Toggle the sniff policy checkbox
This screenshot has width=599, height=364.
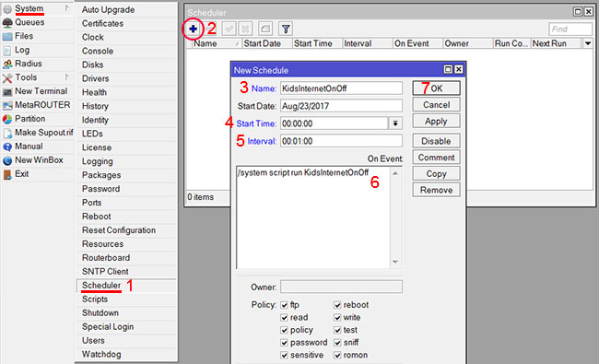[337, 343]
